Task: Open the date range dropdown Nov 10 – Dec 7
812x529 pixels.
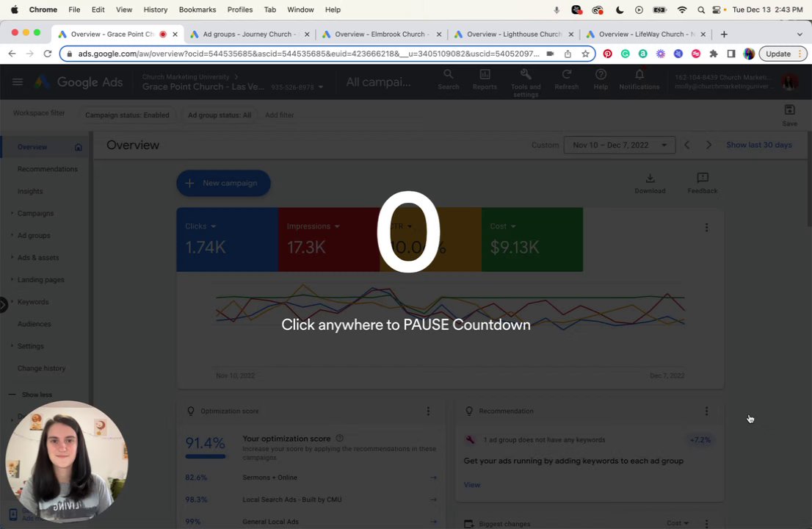Action: [x=620, y=145]
